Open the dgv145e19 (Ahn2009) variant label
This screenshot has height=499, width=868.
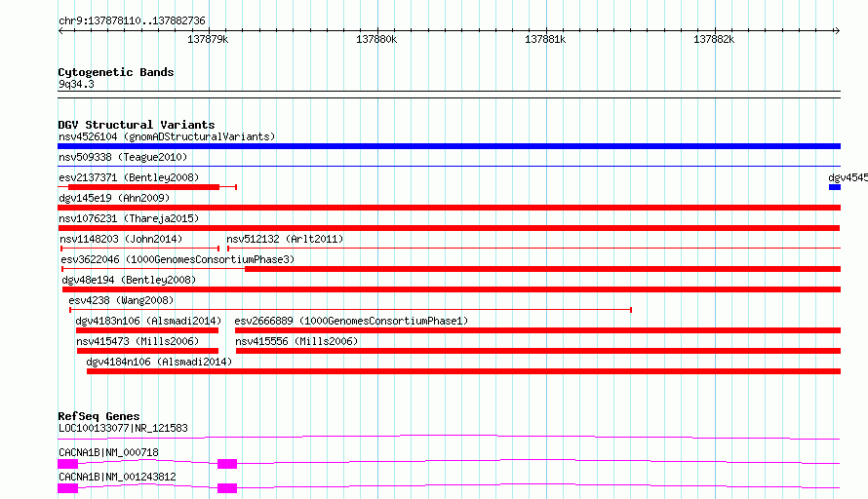click(114, 198)
